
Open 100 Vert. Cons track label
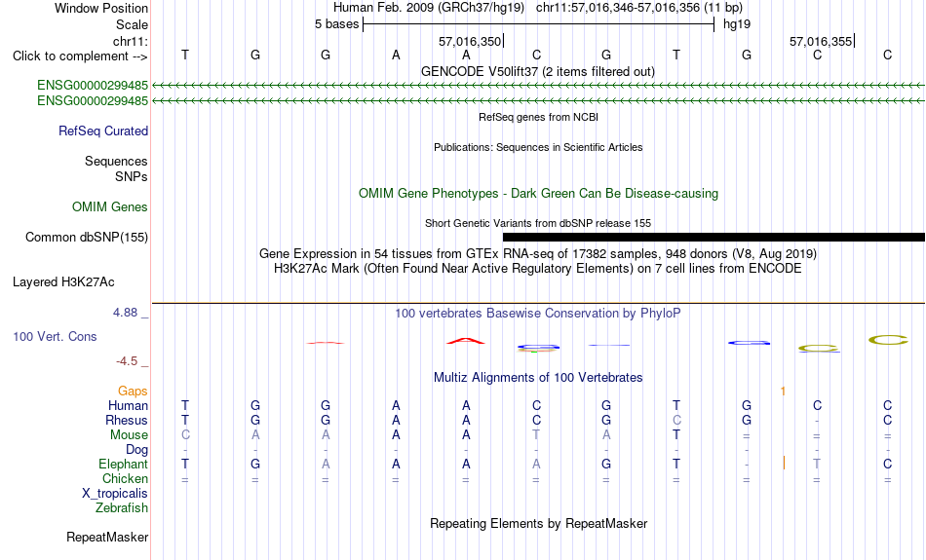pos(55,336)
